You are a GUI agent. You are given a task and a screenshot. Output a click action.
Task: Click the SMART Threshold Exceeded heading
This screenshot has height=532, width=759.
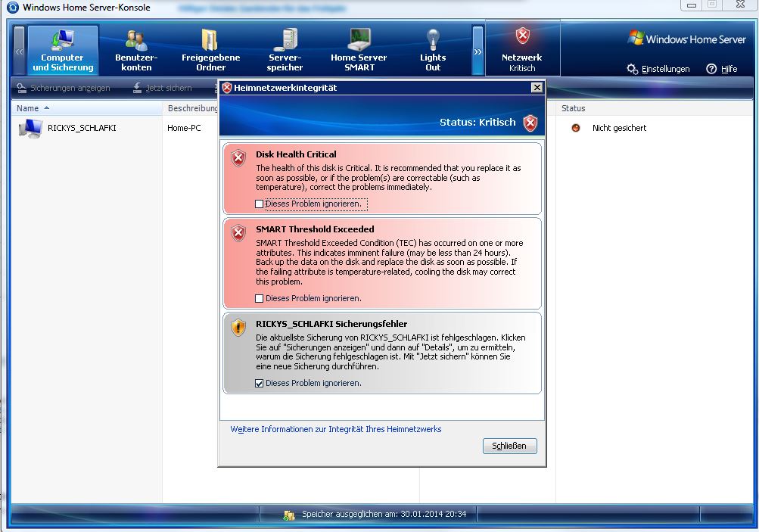click(x=315, y=229)
